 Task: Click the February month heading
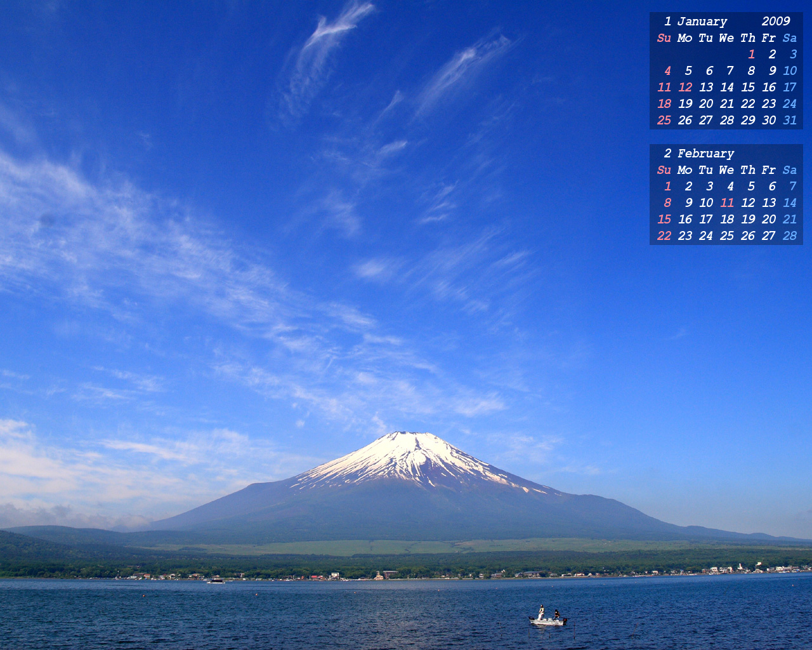(x=705, y=154)
